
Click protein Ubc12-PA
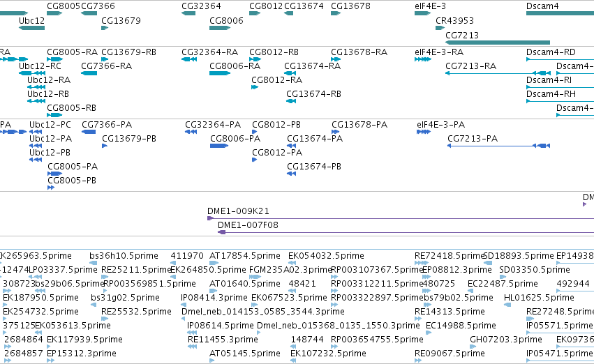tap(51, 139)
